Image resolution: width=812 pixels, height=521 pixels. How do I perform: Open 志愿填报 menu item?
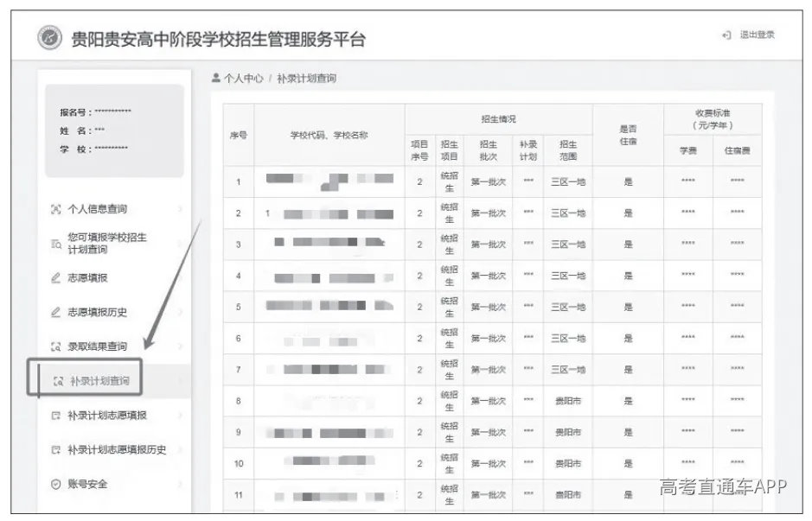pos(87,278)
